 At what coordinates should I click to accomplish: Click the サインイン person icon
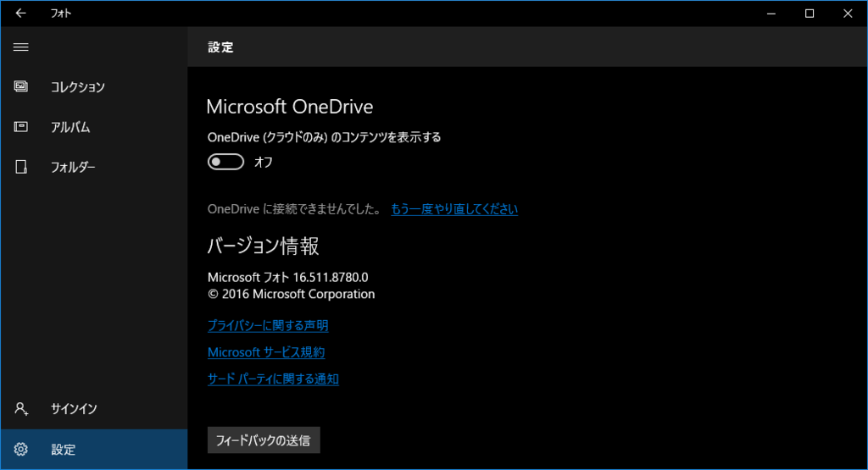pos(21,409)
